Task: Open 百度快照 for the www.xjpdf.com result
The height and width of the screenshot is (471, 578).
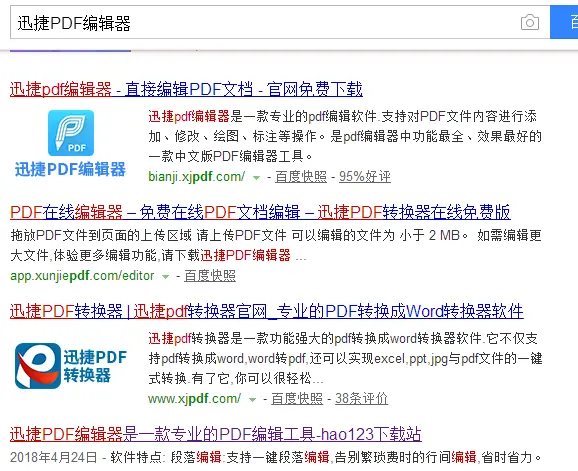Action: 297,398
